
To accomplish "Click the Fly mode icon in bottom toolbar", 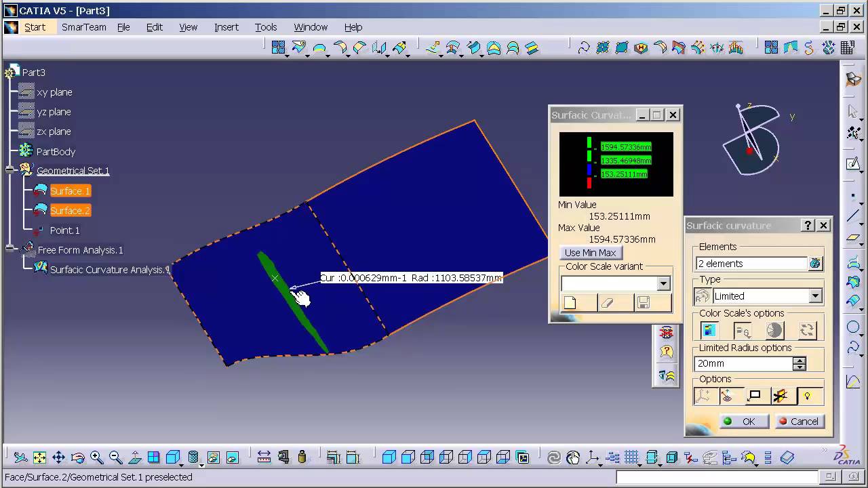I will [20, 457].
